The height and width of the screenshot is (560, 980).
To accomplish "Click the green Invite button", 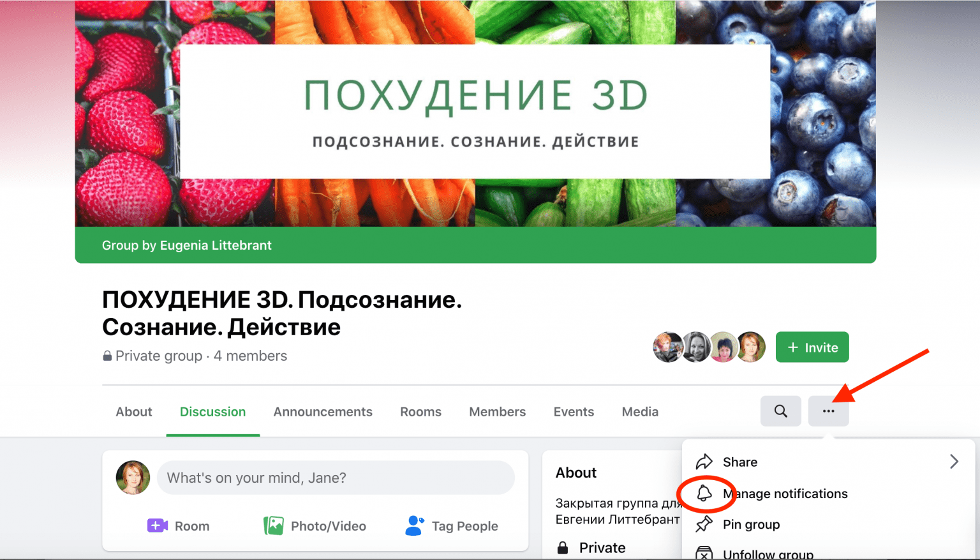I will 812,347.
